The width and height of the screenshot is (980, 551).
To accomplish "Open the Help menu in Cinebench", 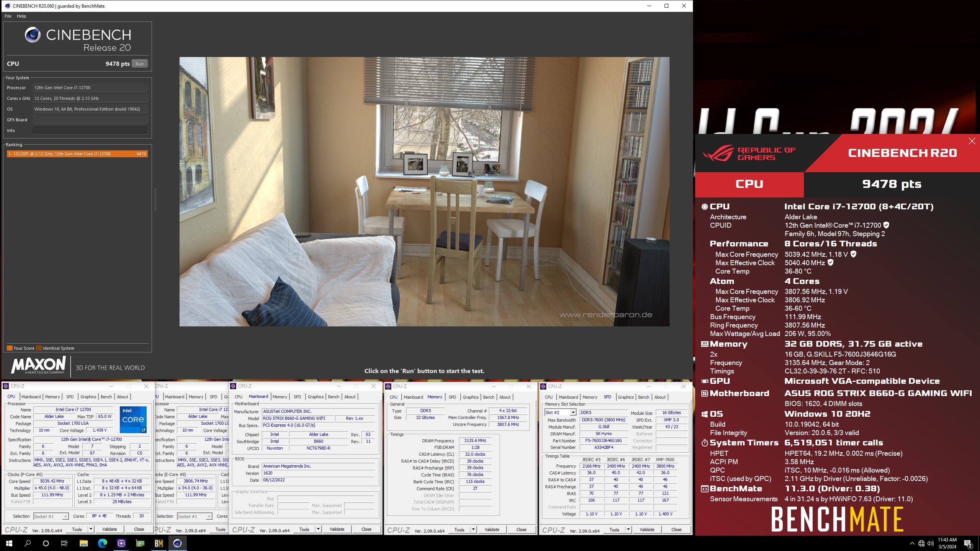I will tap(21, 16).
